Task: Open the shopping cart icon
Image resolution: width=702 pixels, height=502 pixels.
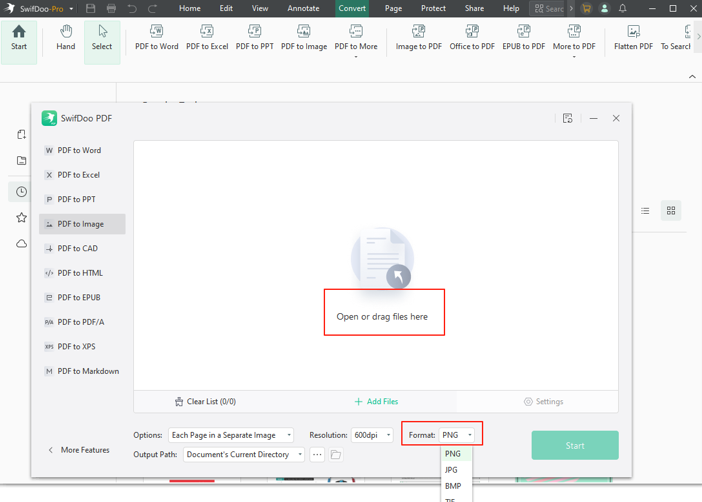Action: click(x=586, y=8)
